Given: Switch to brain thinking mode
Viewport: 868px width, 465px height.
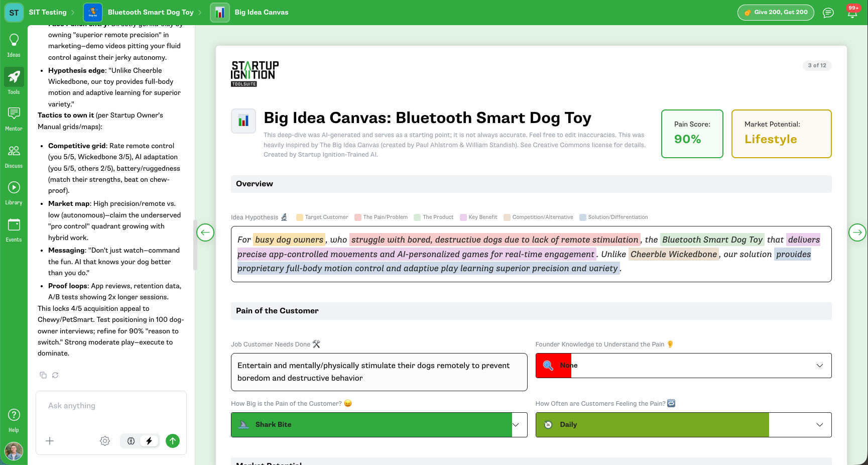Looking at the screenshot, I should (131, 441).
